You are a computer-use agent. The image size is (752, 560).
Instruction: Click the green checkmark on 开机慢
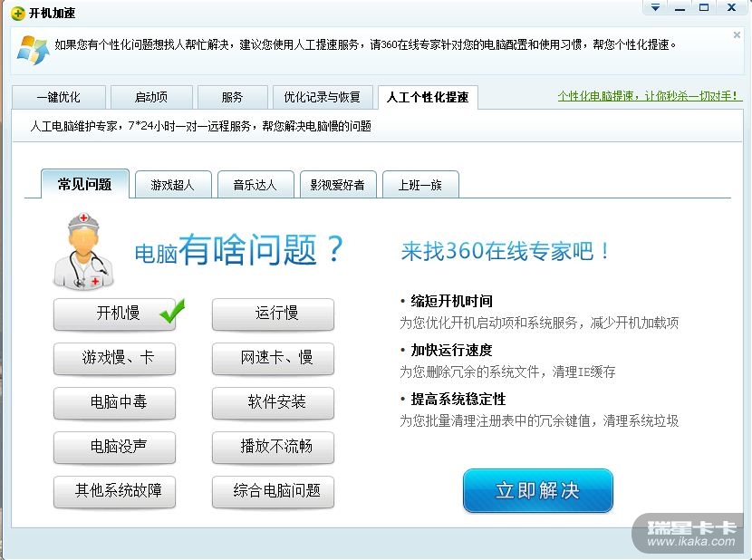172,311
